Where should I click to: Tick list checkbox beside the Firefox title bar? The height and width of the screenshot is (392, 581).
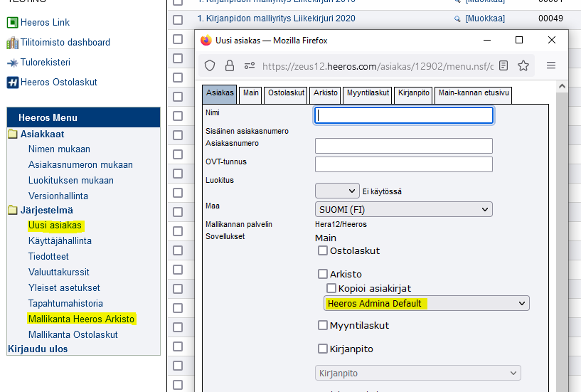coord(178,39)
